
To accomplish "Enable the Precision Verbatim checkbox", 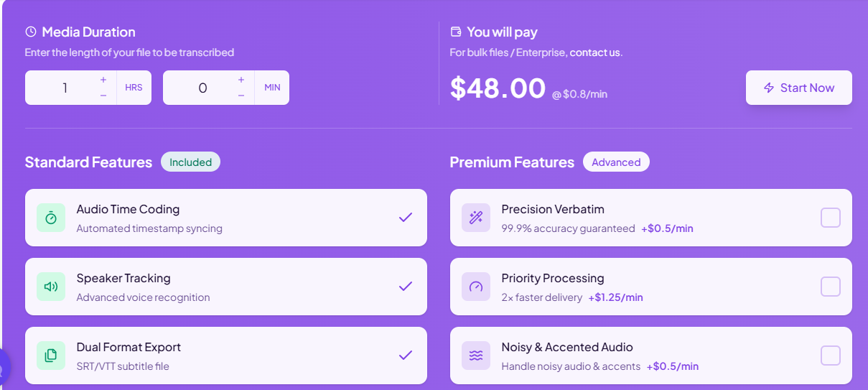I will pyautogui.click(x=831, y=218).
